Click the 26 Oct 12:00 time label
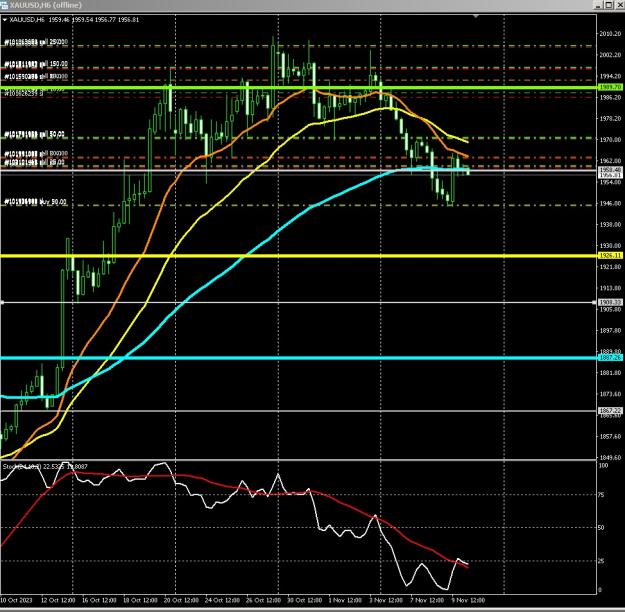 coord(263,600)
